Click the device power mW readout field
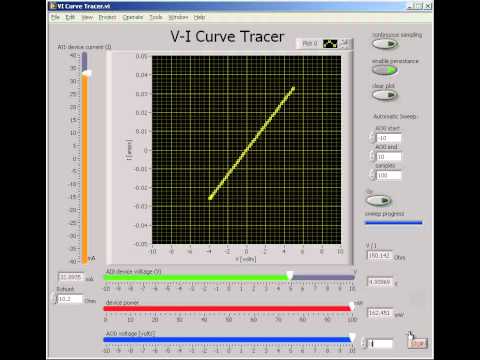480x360 pixels. pos(380,313)
